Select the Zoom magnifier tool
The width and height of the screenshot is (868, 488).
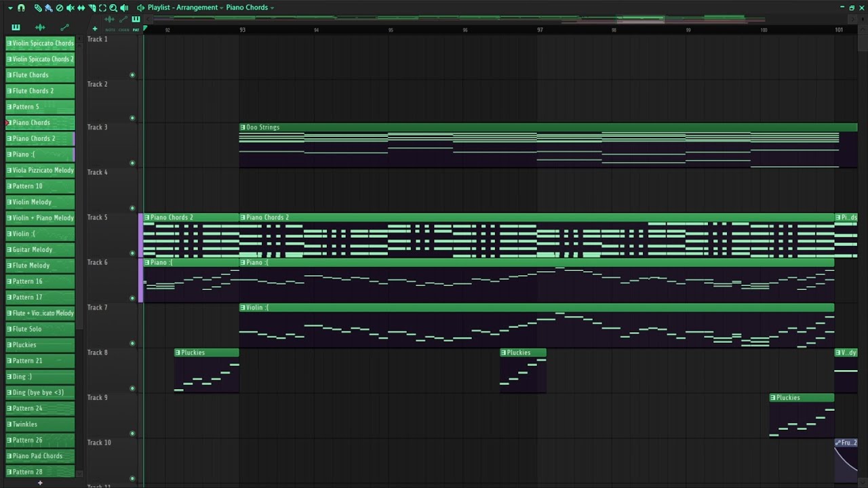pyautogui.click(x=113, y=7)
